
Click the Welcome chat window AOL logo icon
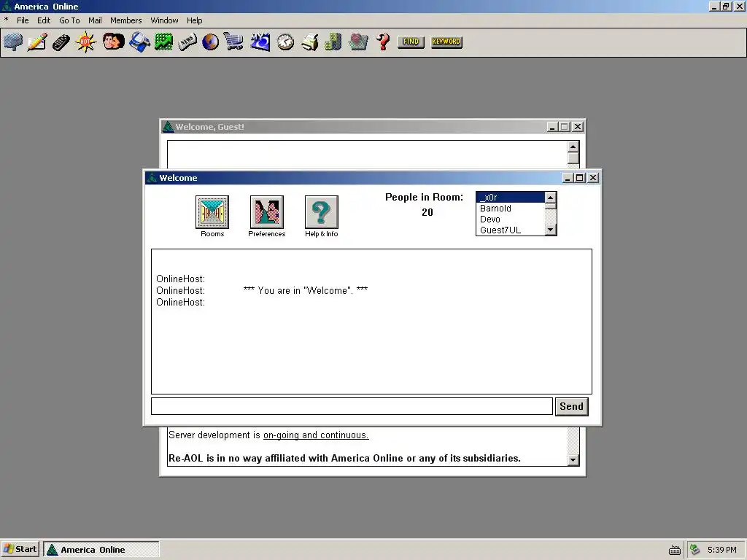(152, 178)
